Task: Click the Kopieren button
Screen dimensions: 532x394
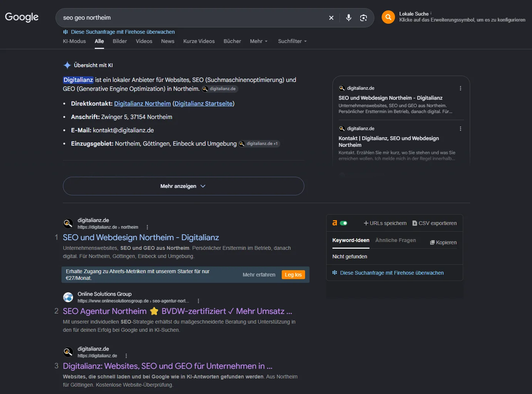Action: click(x=444, y=242)
